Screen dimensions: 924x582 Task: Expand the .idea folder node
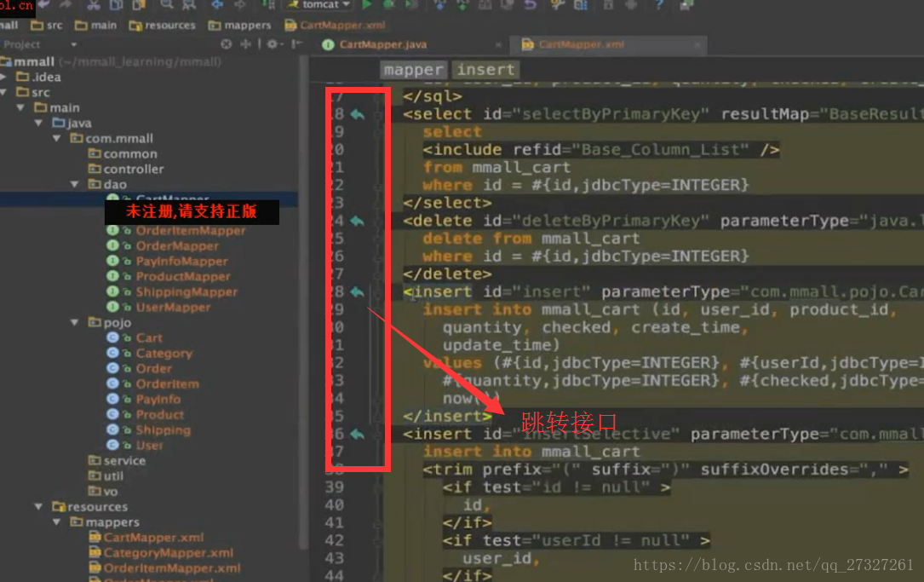(x=3, y=78)
